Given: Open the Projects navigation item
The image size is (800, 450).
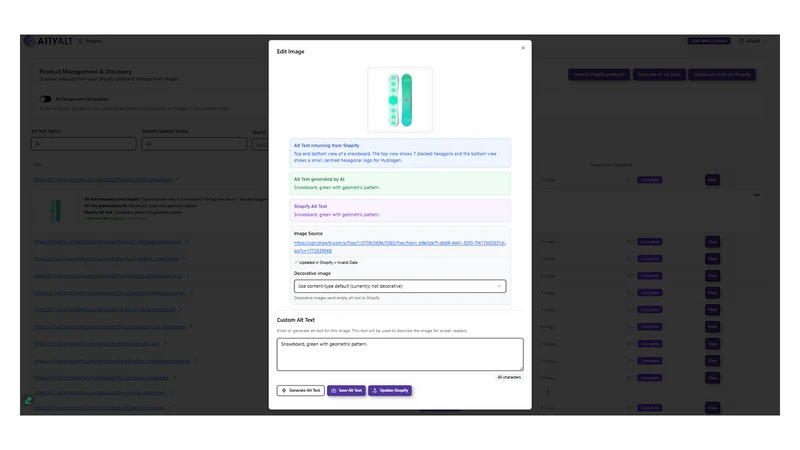Looking at the screenshot, I should [90, 41].
